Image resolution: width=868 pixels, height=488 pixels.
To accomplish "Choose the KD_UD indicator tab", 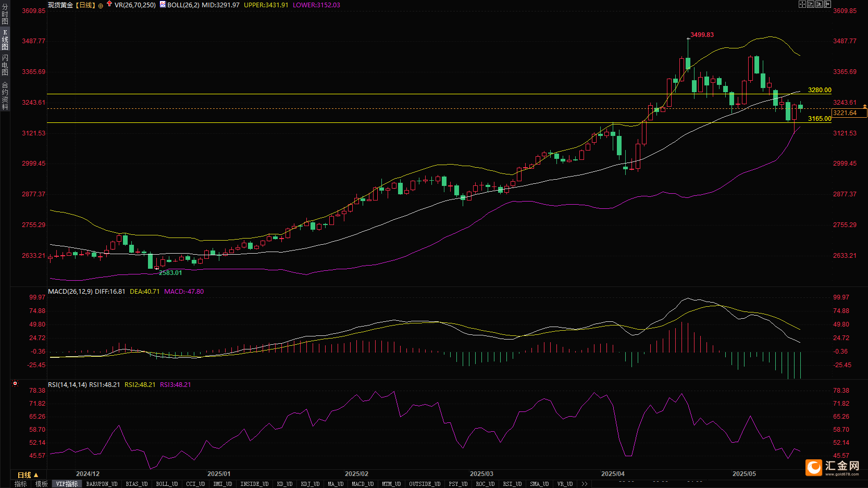I will [285, 484].
